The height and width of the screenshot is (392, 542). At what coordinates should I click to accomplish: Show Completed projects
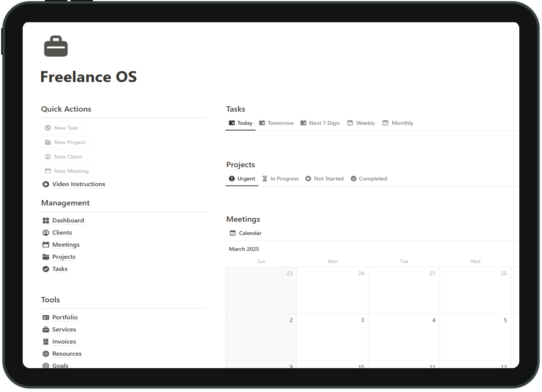click(369, 179)
